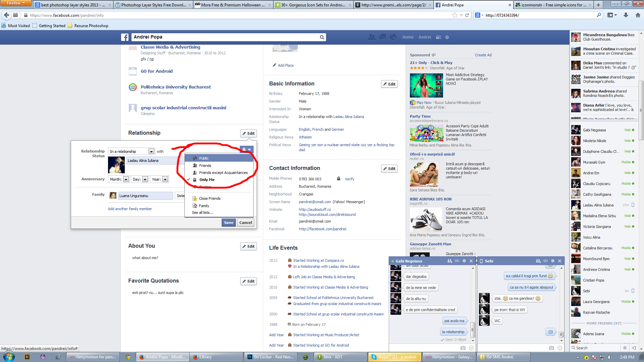
Task: Close the Gabi Negoiasa chat window
Action: pyautogui.click(x=471, y=261)
